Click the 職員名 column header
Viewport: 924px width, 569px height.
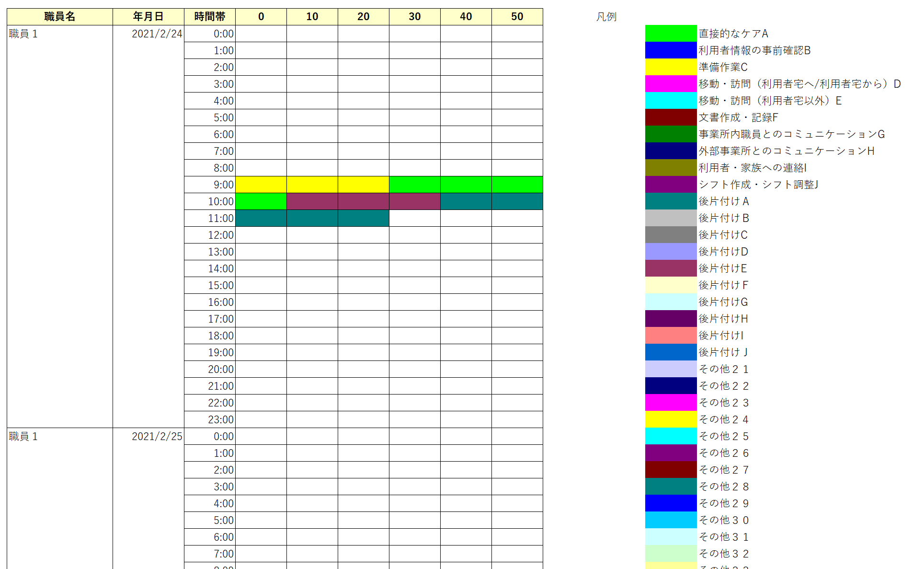coord(60,16)
